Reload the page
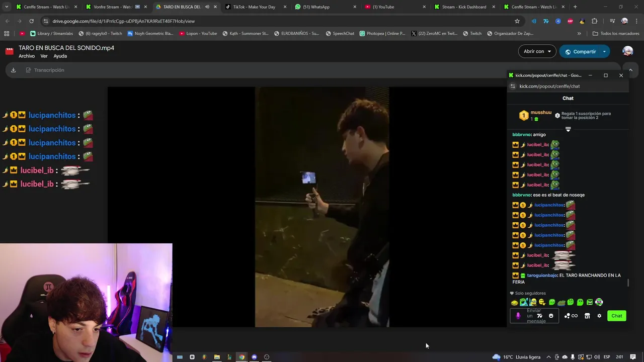Screen dimensions: 644x362 click(31, 21)
